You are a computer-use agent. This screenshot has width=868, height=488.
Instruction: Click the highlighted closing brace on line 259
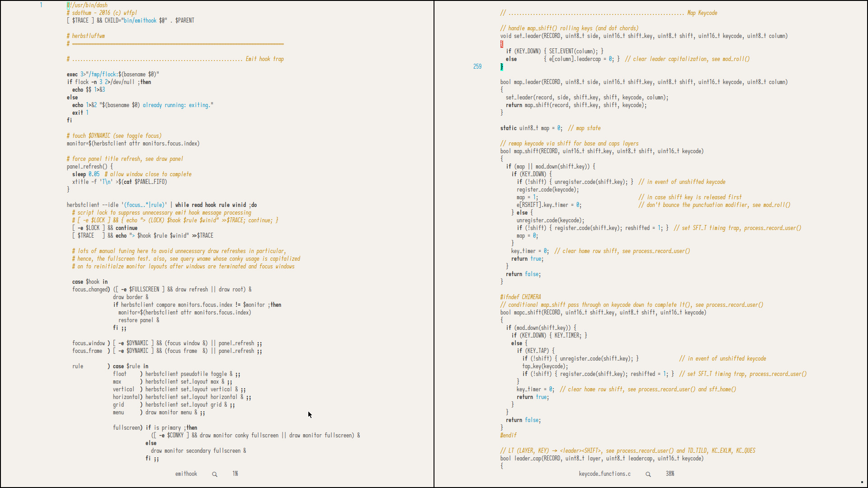[502, 67]
